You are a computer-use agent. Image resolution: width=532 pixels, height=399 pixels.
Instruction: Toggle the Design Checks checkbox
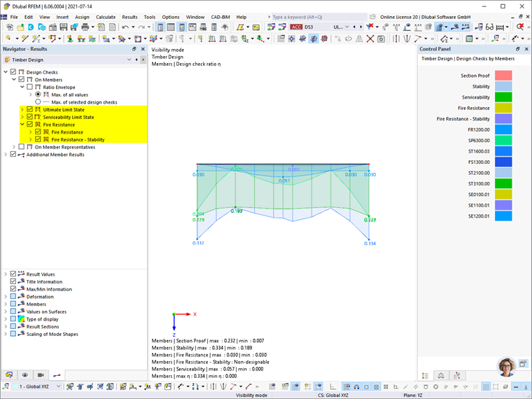click(x=13, y=72)
